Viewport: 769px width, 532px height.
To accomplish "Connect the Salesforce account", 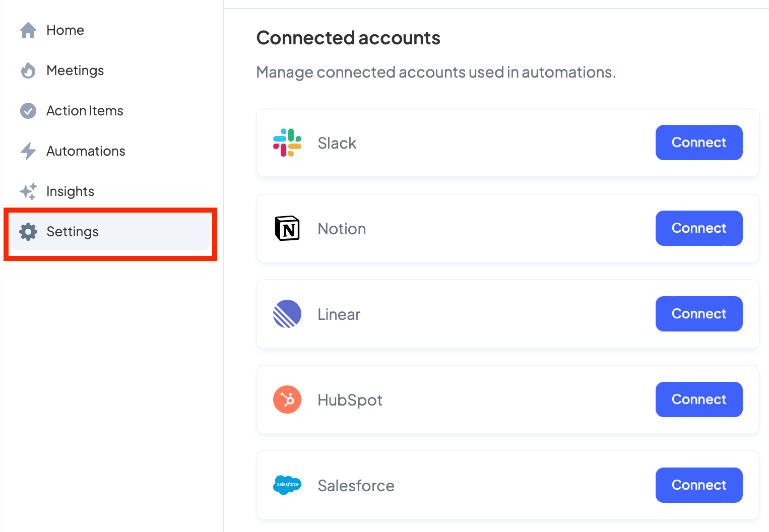I will click(x=699, y=485).
